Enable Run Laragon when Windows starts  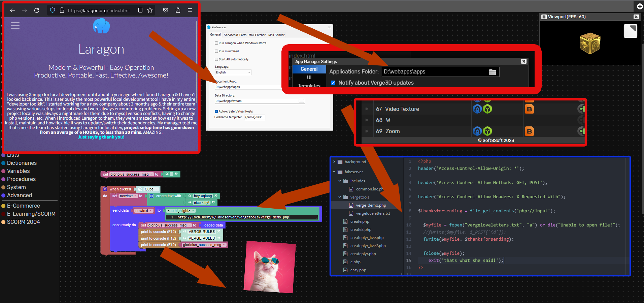pyautogui.click(x=216, y=43)
